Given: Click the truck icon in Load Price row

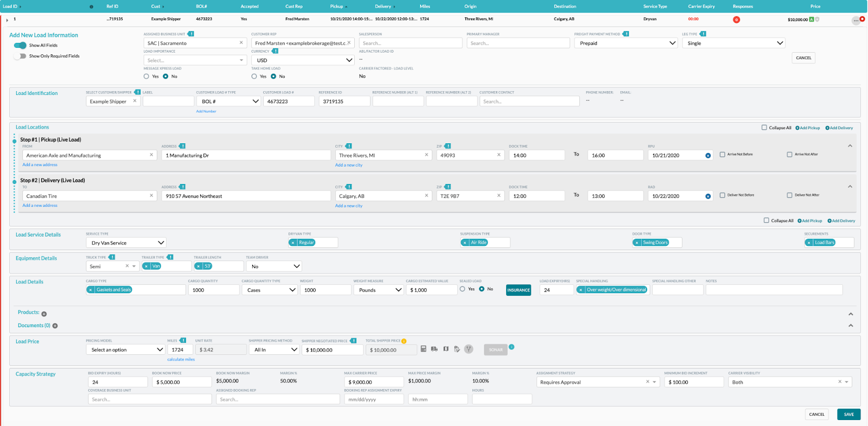Looking at the screenshot, I should coord(435,349).
